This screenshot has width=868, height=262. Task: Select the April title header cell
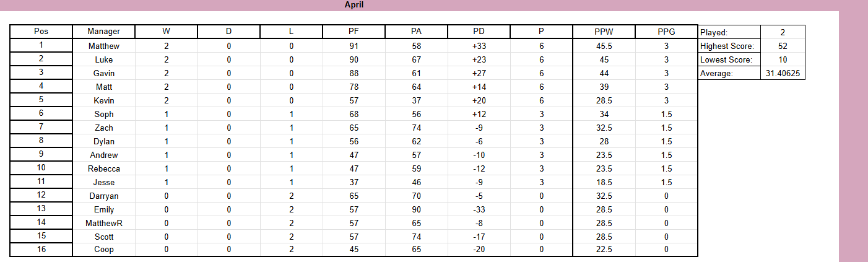click(x=354, y=5)
